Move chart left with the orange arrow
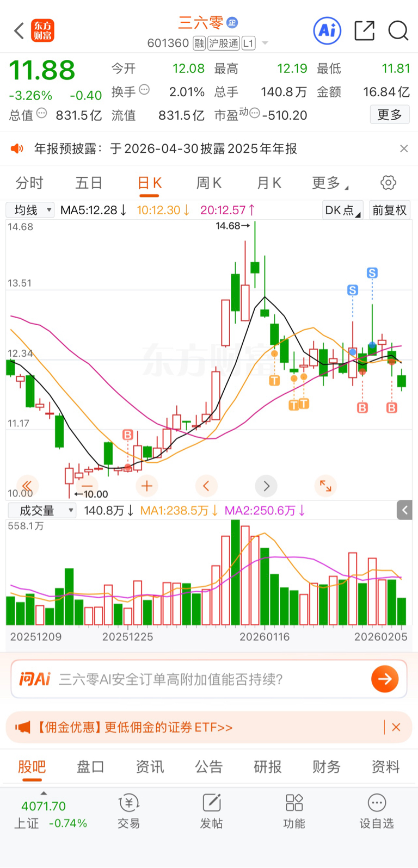The image size is (418, 868). pyautogui.click(x=206, y=486)
